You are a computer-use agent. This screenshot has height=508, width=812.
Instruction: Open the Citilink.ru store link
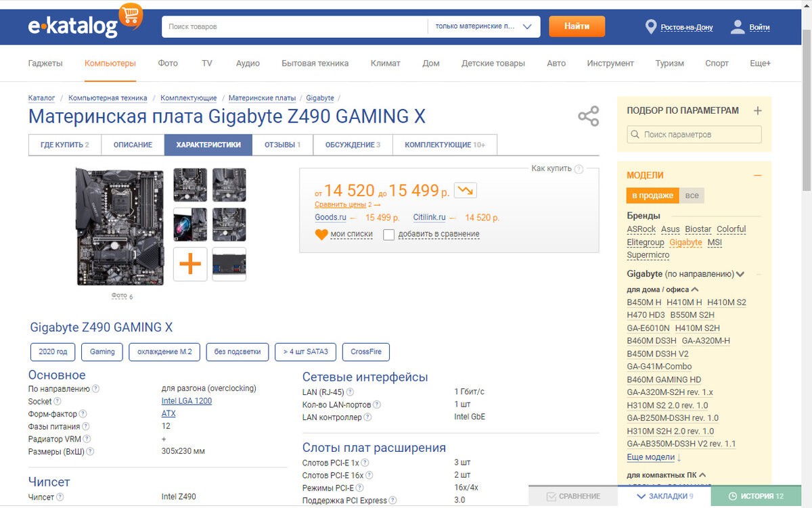429,218
